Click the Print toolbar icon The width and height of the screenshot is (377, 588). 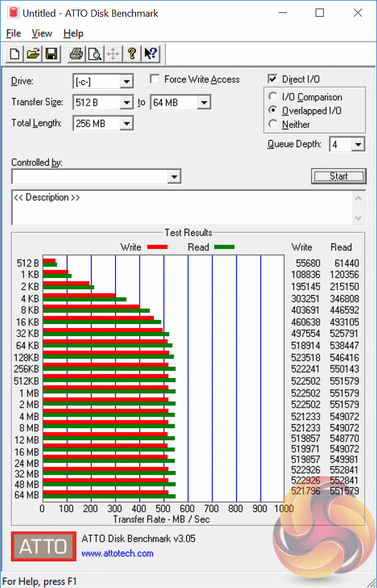pyautogui.click(x=76, y=54)
